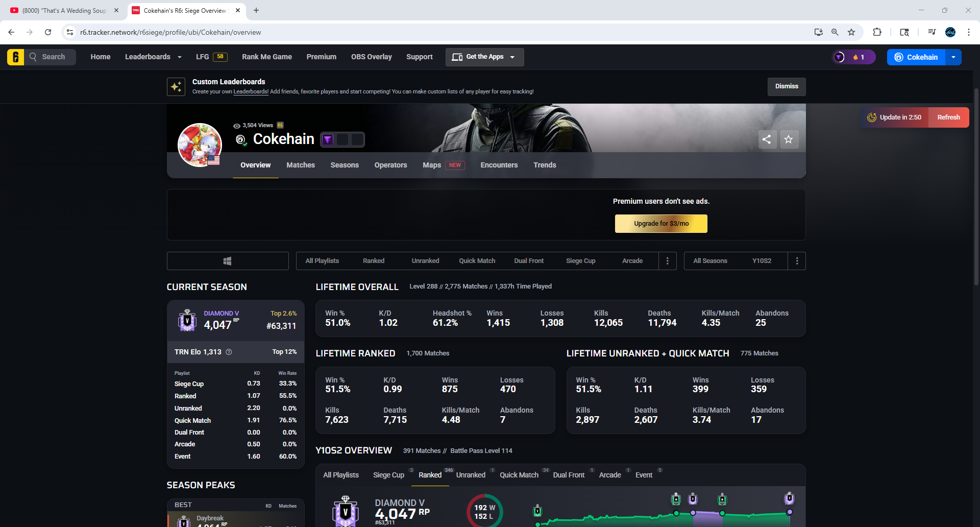Switch to the YouTube Wedding Soup tab

point(65,10)
